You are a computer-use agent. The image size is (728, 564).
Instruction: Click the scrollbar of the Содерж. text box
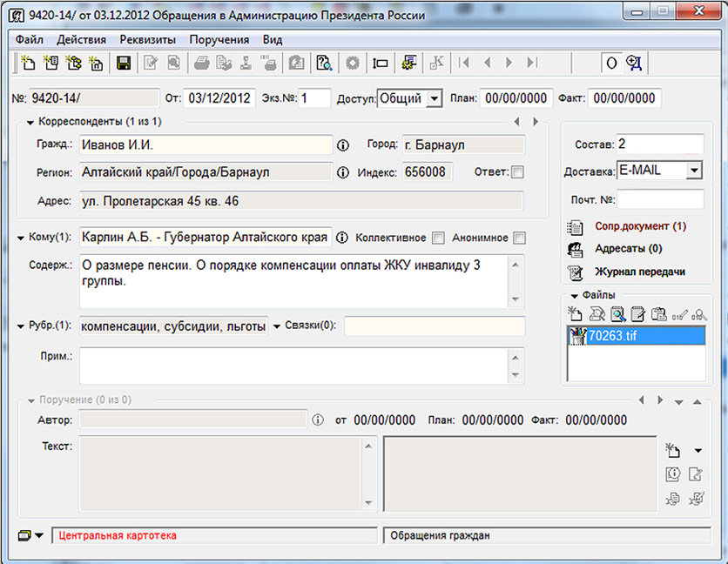[x=516, y=281]
